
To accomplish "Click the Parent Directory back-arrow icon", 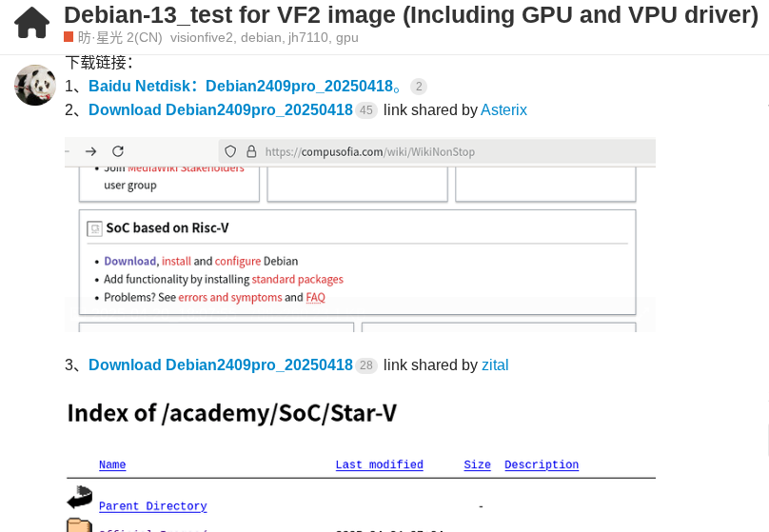I will point(79,498).
